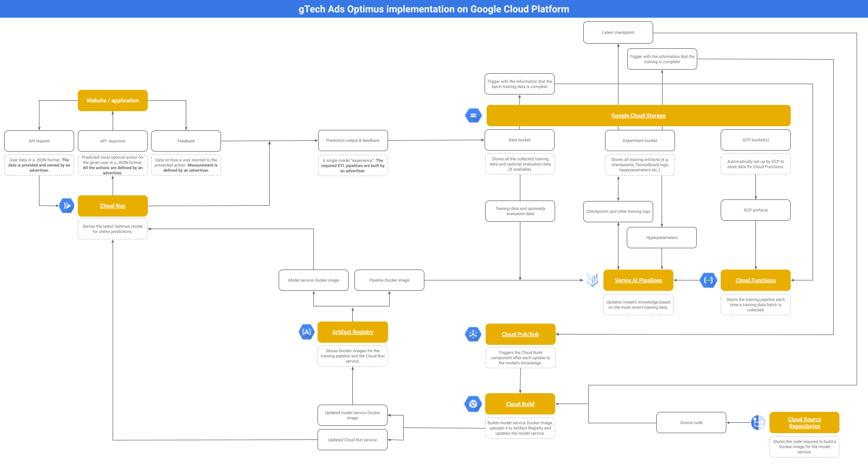Open the Artifact Registry link

click(353, 332)
